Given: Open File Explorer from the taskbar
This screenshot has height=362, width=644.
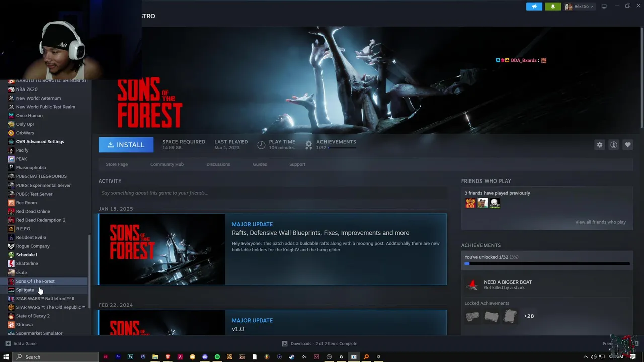Looking at the screenshot, I should coord(155,357).
